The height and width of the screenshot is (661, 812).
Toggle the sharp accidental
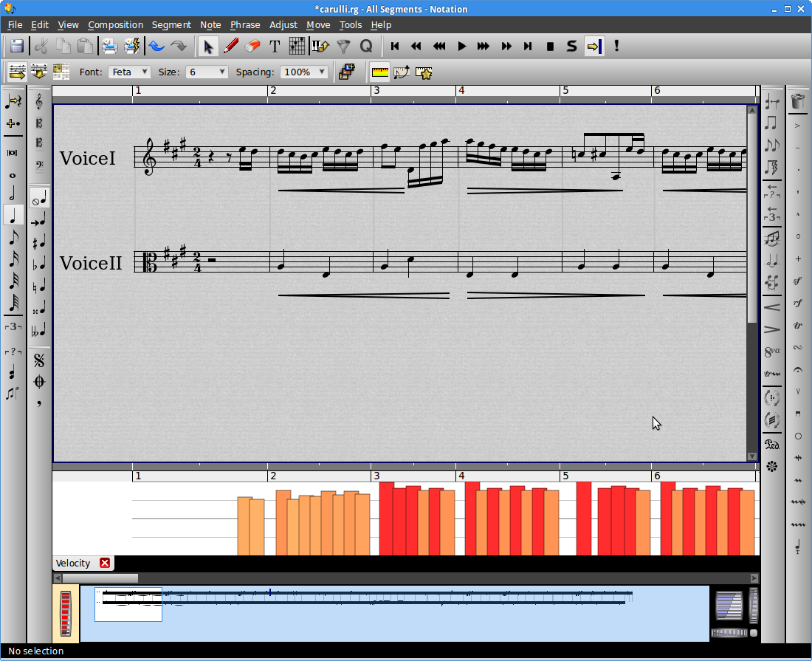pyautogui.click(x=39, y=242)
